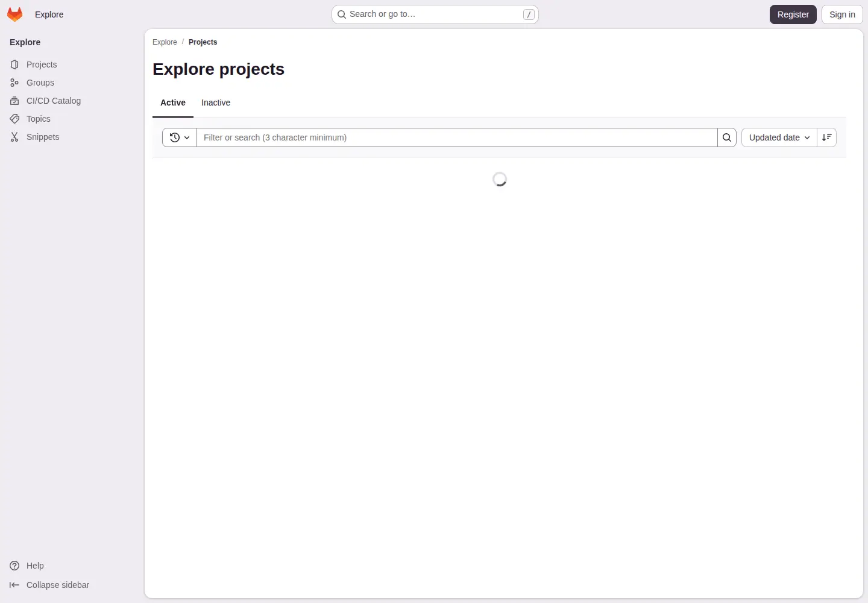This screenshot has height=603, width=868.
Task: Click the Explore breadcrumb link
Action: click(165, 42)
